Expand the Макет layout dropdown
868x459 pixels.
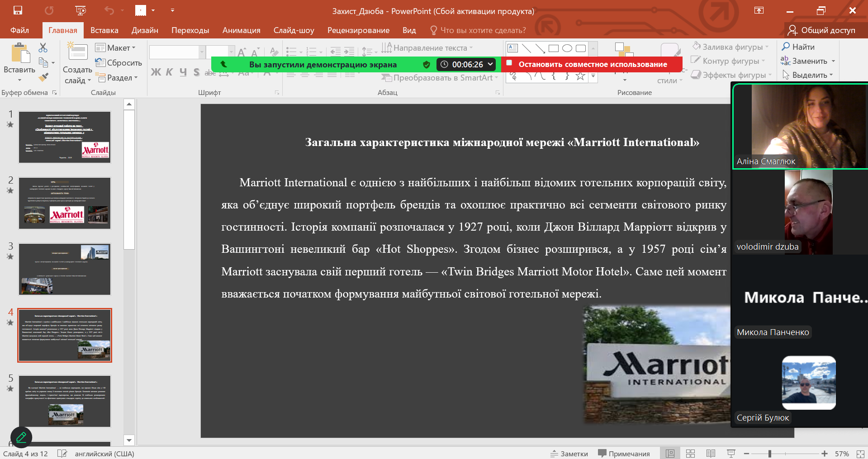pos(116,48)
